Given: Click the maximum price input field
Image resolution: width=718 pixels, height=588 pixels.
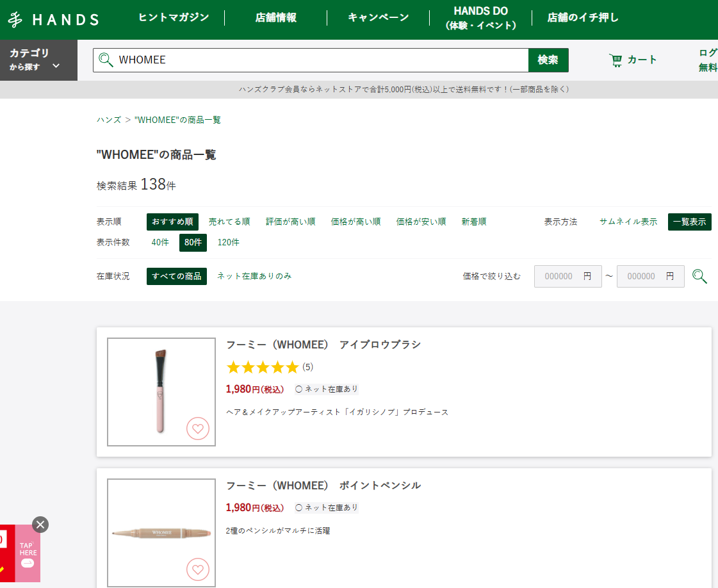Looking at the screenshot, I should [651, 276].
